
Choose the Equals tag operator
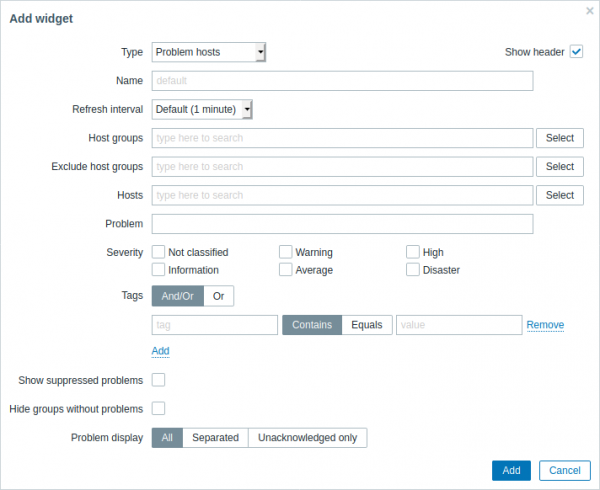(x=366, y=325)
